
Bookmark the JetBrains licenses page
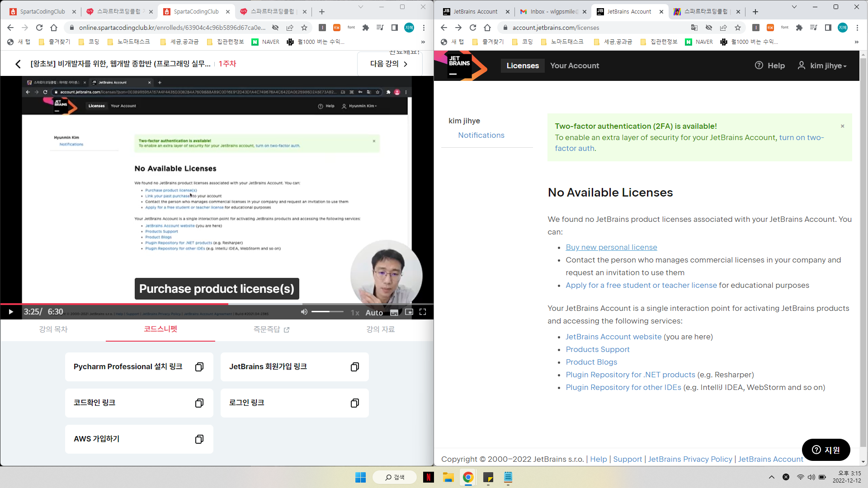[738, 28]
